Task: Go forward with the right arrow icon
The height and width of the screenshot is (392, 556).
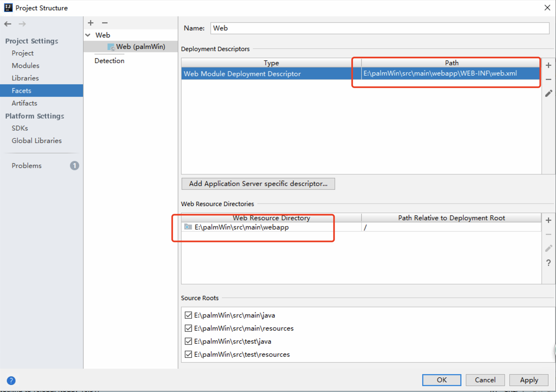Action: coord(22,24)
